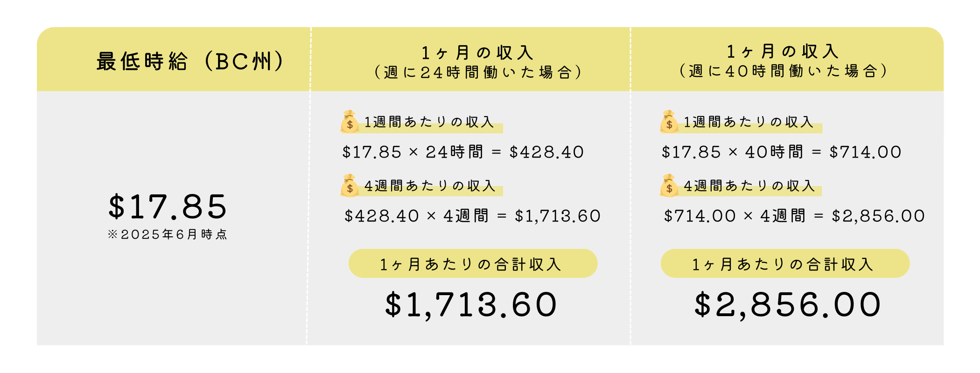Image resolution: width=980 pixels, height=373 pixels.
Task: Click the 1ヶ月あたりの合計収入 pill above $2,856.00
Action: click(785, 263)
